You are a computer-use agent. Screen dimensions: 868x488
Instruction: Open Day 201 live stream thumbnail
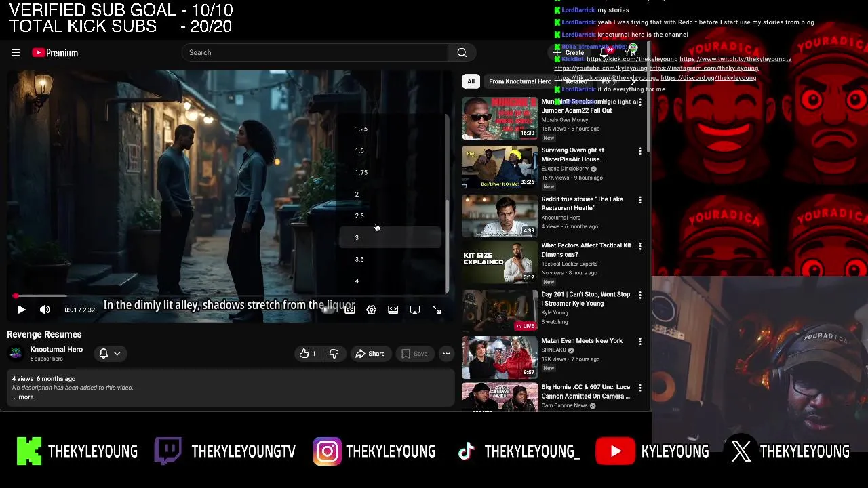[500, 310]
